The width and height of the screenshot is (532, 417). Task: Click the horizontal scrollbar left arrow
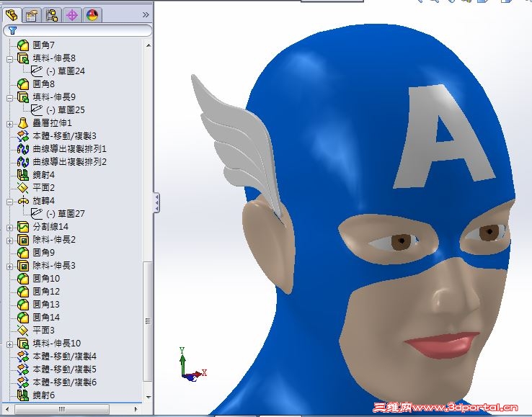pos(7,409)
